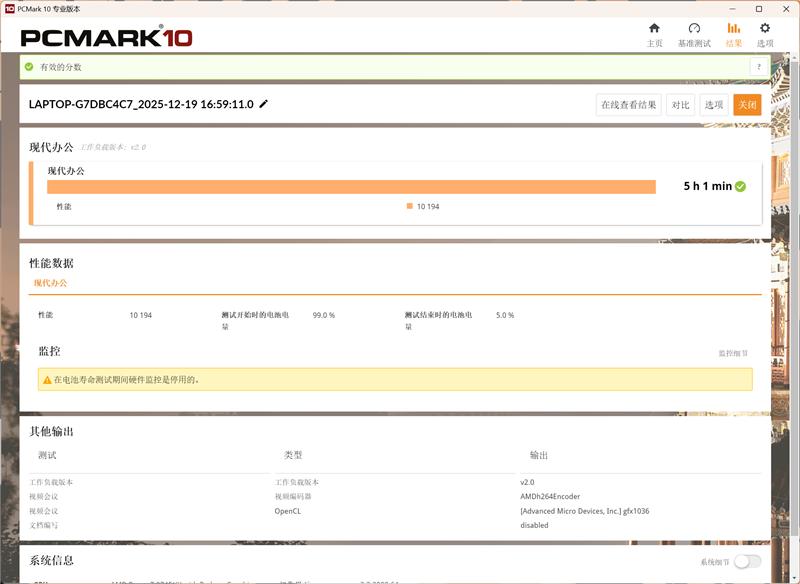
Task: Toggle the 系统细节 switch
Action: tap(747, 562)
